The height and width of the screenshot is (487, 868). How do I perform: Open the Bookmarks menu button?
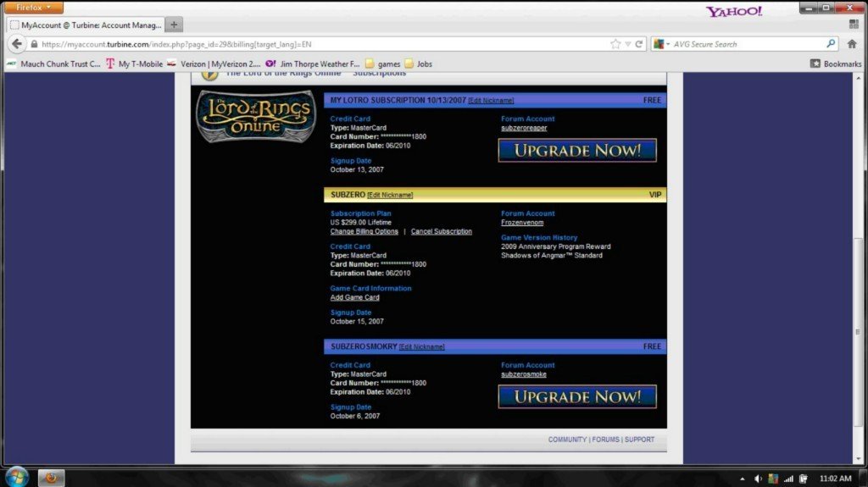(836, 64)
